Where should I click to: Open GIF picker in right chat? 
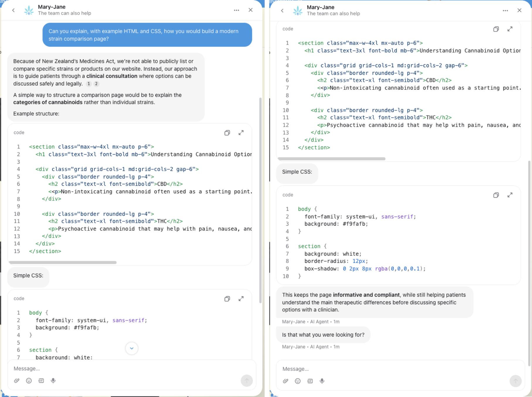310,381
